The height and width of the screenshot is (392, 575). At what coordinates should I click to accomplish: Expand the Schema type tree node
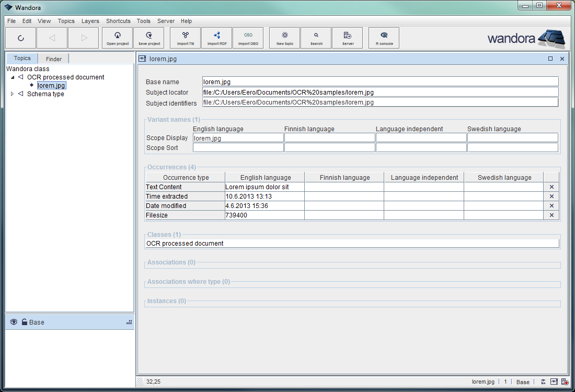point(13,94)
